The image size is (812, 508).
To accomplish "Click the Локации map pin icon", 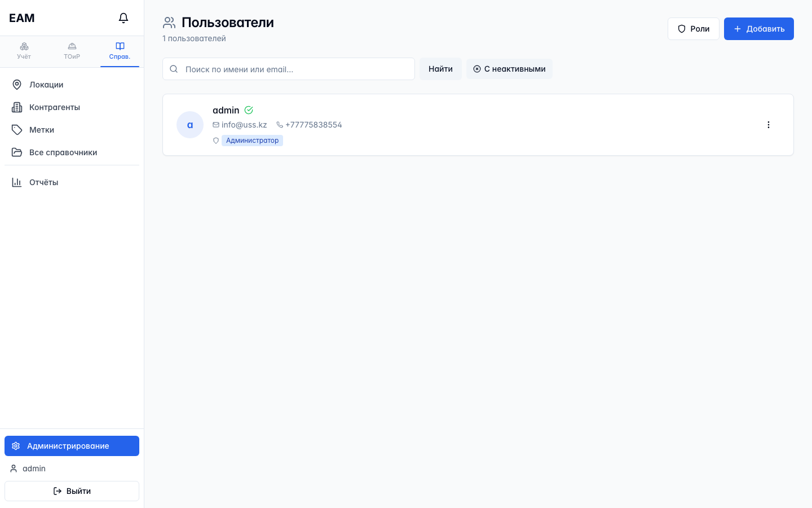I will [17, 85].
